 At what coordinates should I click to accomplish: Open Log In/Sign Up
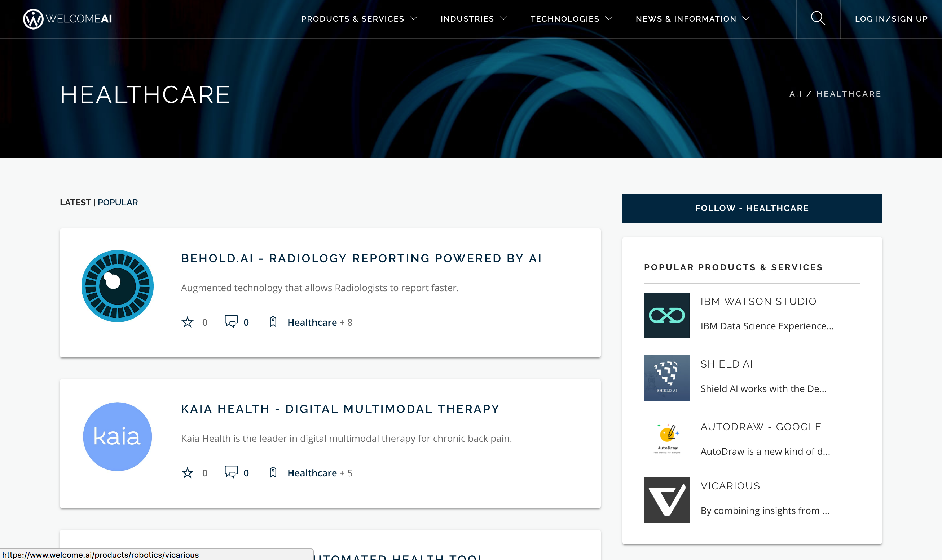coord(891,18)
